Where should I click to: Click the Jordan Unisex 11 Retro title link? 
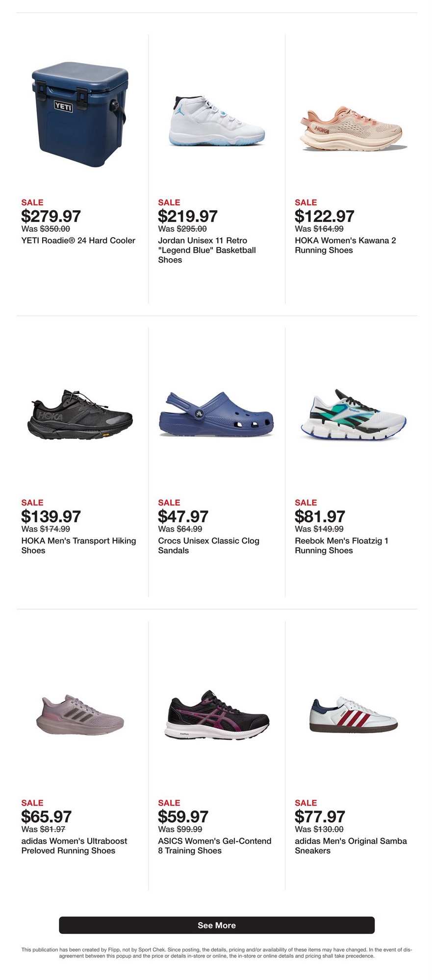pos(207,250)
